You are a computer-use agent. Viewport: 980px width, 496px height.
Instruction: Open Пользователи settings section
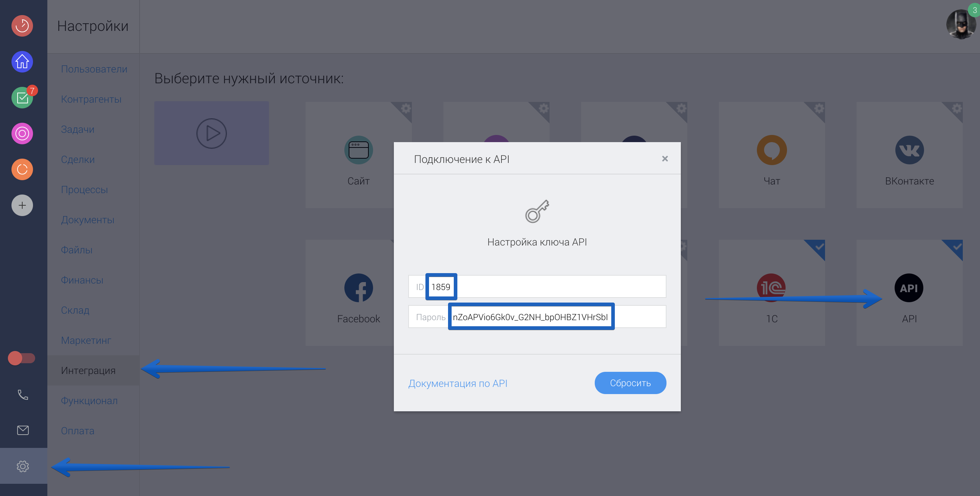94,69
